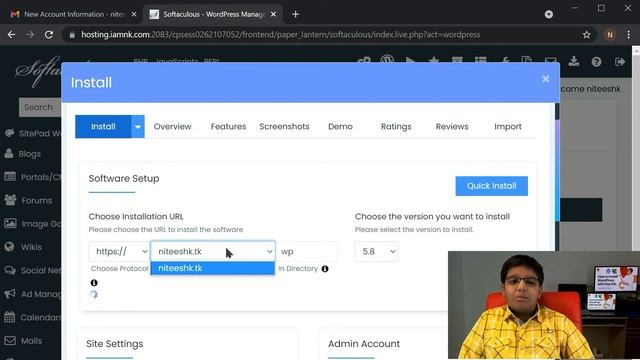Click the niteeshk.tk domain dropdown box
The width and height of the screenshot is (640, 360).
tap(213, 251)
